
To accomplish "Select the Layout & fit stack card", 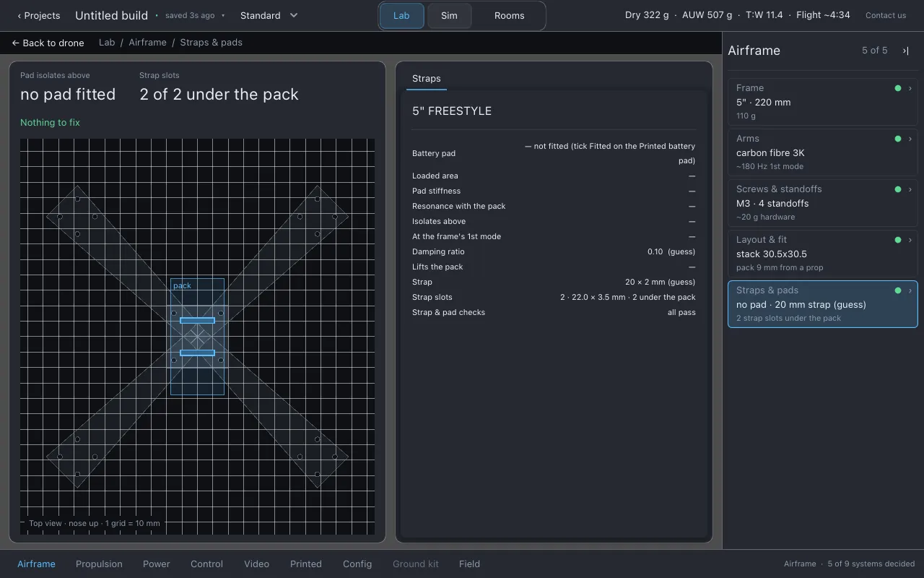I will (x=823, y=254).
